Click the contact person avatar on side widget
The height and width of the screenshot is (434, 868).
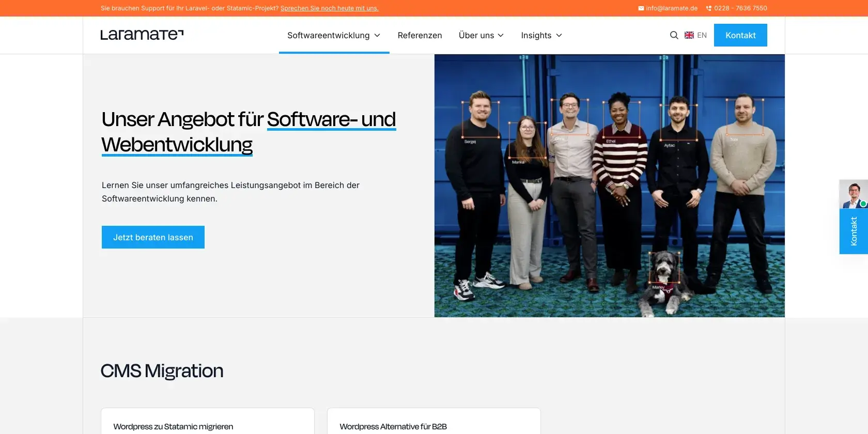pyautogui.click(x=854, y=194)
